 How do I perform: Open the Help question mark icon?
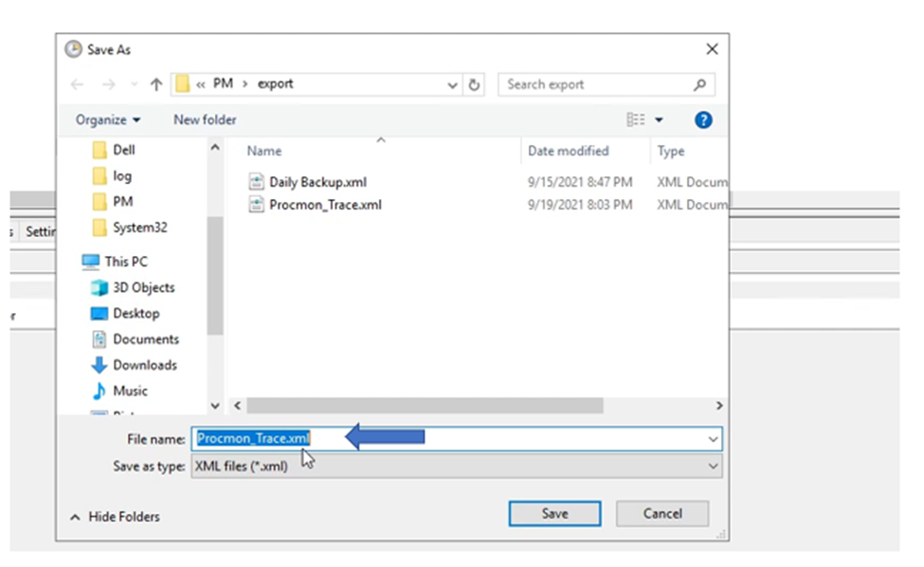(702, 119)
